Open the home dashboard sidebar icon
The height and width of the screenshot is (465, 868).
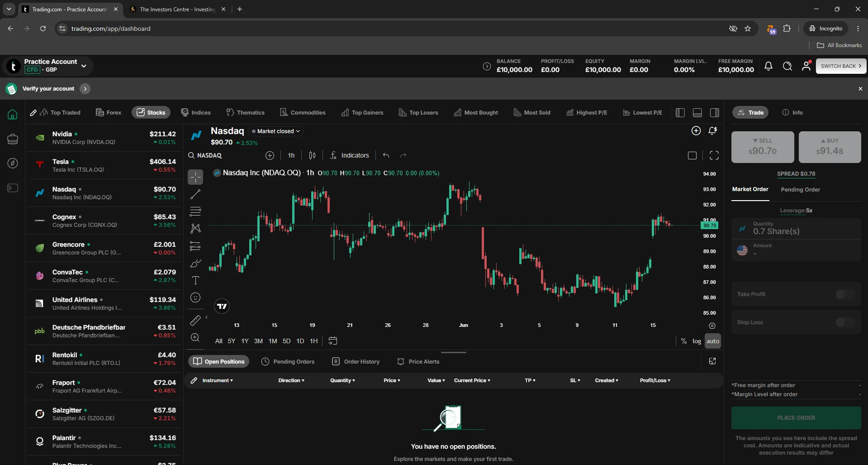(x=13, y=115)
